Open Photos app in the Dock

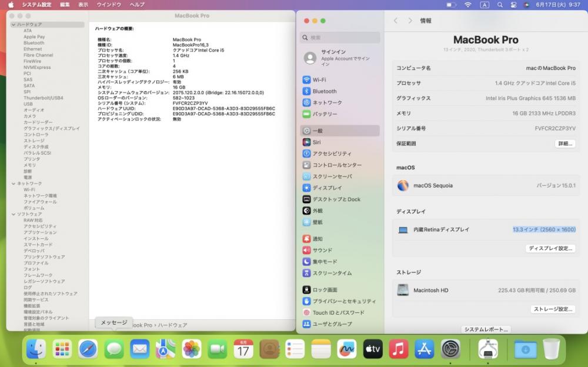click(192, 349)
